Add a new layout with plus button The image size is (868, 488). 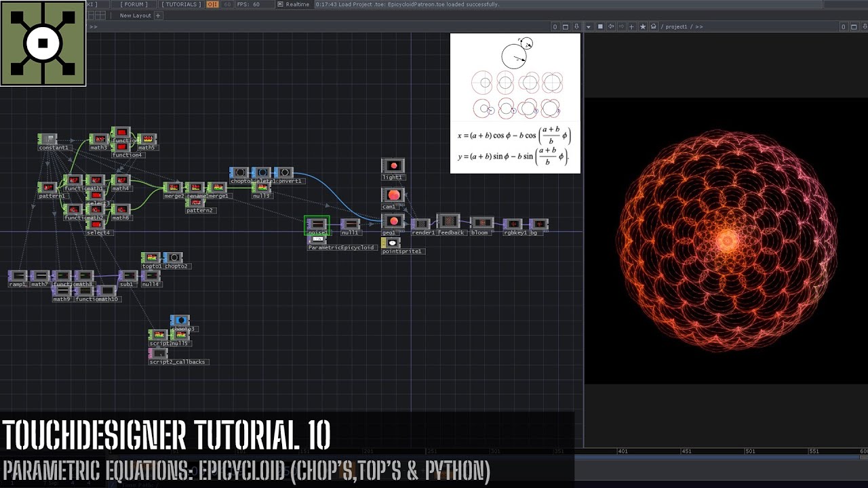158,16
